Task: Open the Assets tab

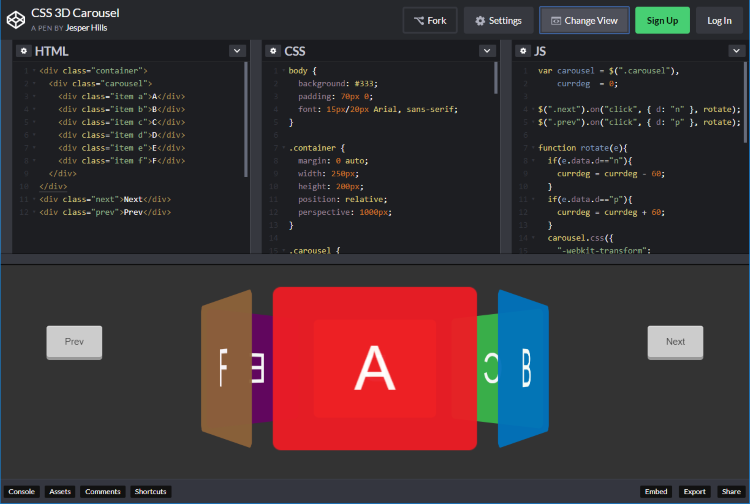Action: coord(60,492)
